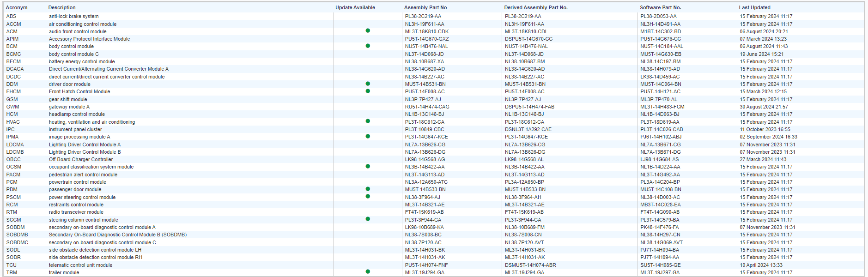Sort by Assembly Part No header
This screenshot has height=277, width=868.
click(425, 7)
